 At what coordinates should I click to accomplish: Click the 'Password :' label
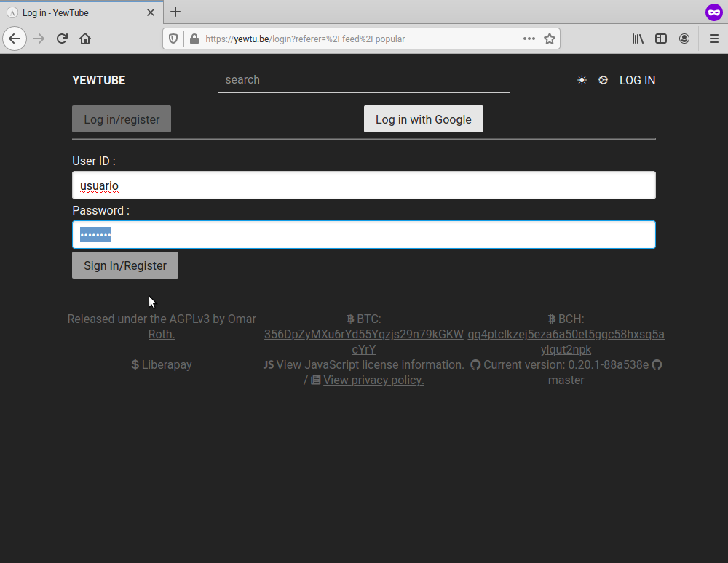pyautogui.click(x=100, y=210)
